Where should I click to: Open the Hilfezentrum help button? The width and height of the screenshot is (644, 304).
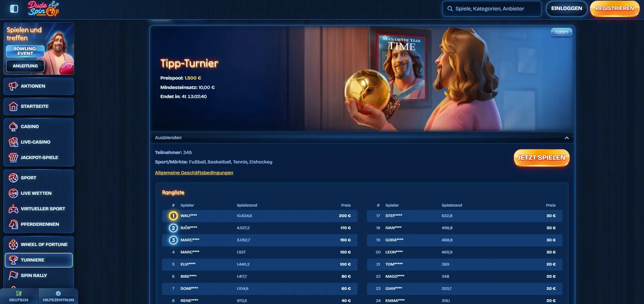(x=58, y=296)
